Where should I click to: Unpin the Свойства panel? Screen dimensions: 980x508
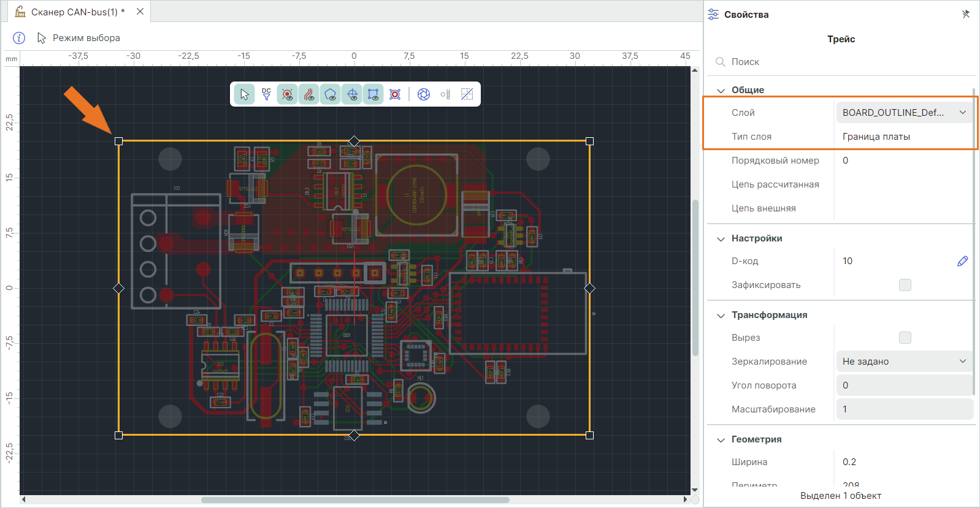[x=966, y=14]
